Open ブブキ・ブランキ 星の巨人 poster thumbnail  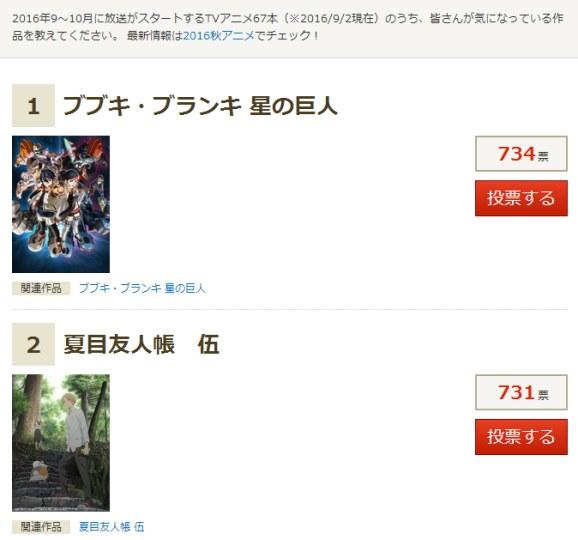[61, 204]
